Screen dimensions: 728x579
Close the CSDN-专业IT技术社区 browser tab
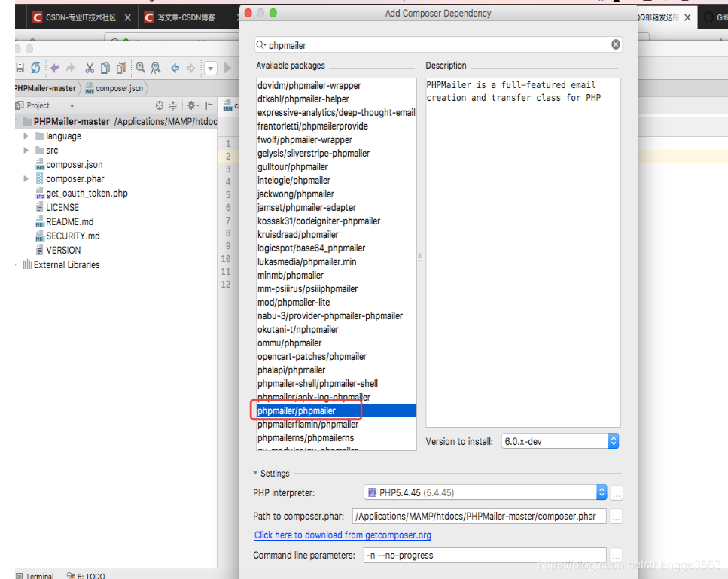pyautogui.click(x=128, y=17)
